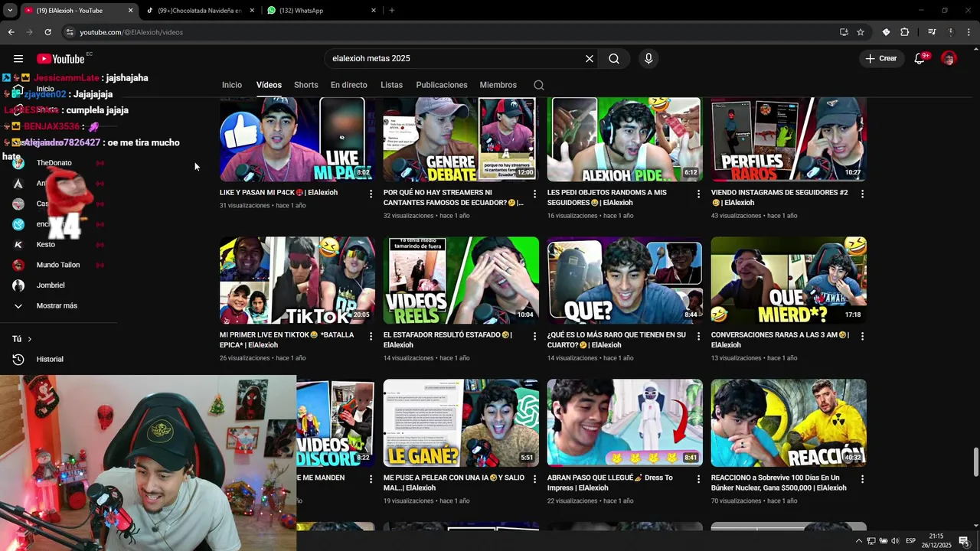Open the new tab plus button
This screenshot has width=980, height=551.
pos(392,11)
